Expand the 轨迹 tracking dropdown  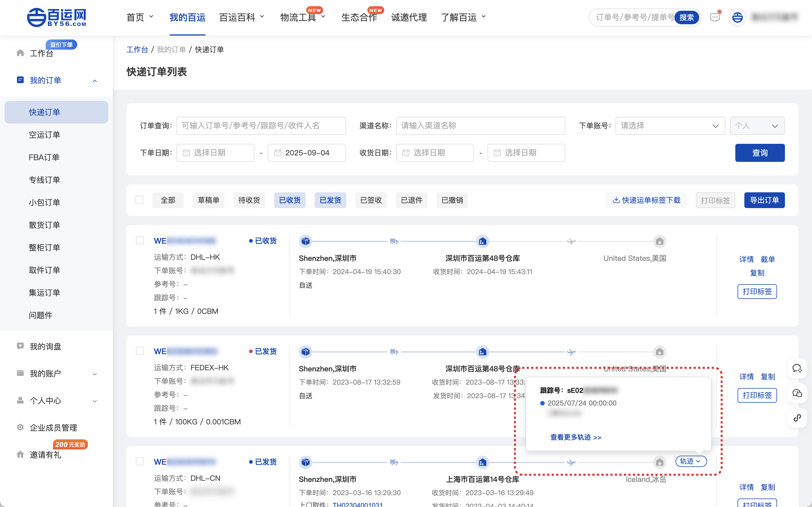point(691,461)
